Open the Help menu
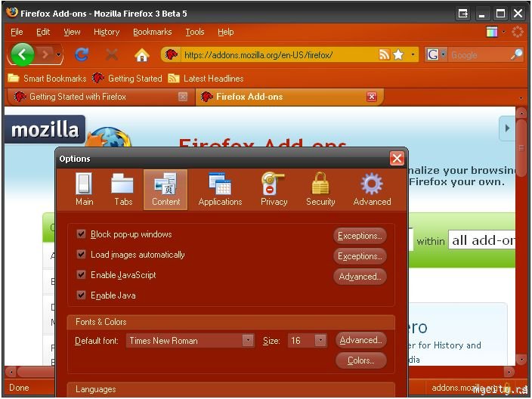The height and width of the screenshot is (399, 532). [226, 32]
